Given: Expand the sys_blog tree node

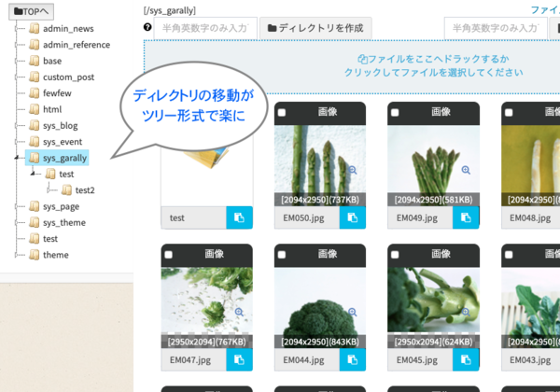Looking at the screenshot, I should click(16, 125).
